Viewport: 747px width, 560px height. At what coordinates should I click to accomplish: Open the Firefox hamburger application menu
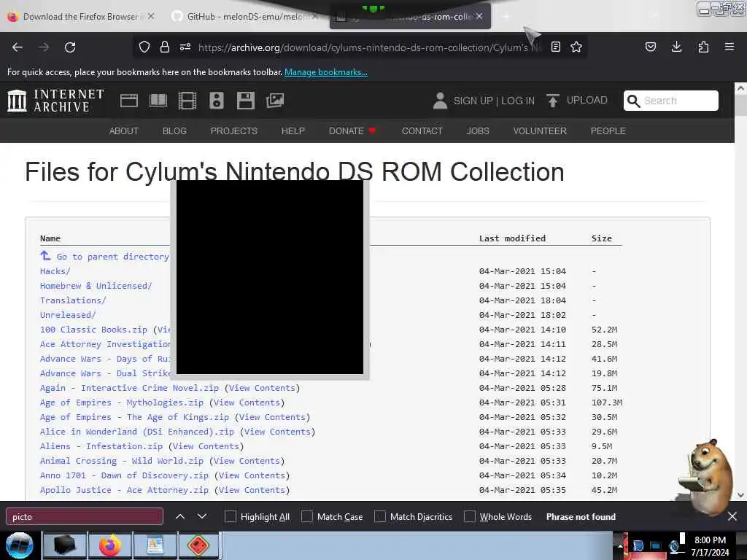coord(729,47)
